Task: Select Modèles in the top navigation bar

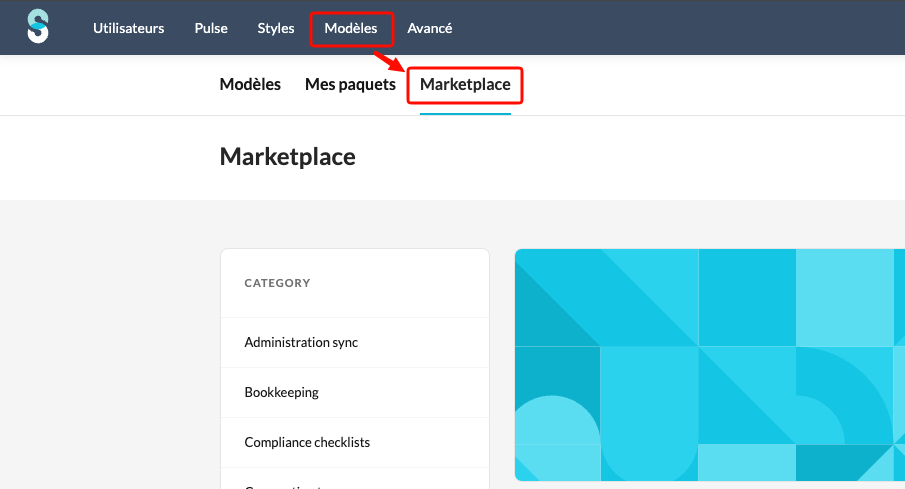Action: coord(351,28)
